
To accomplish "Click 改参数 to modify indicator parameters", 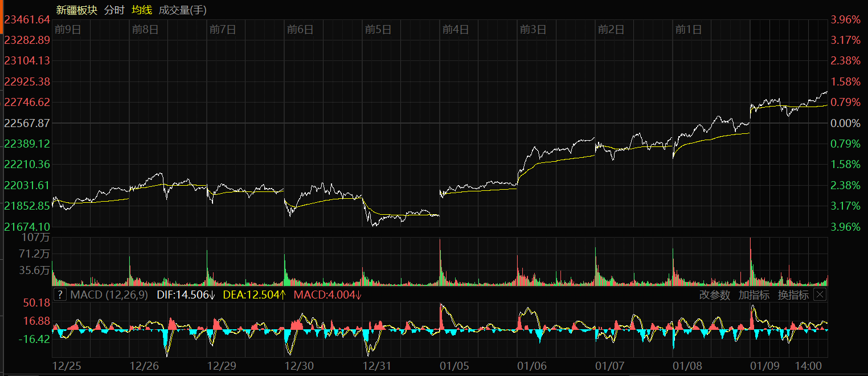I will [x=714, y=295].
